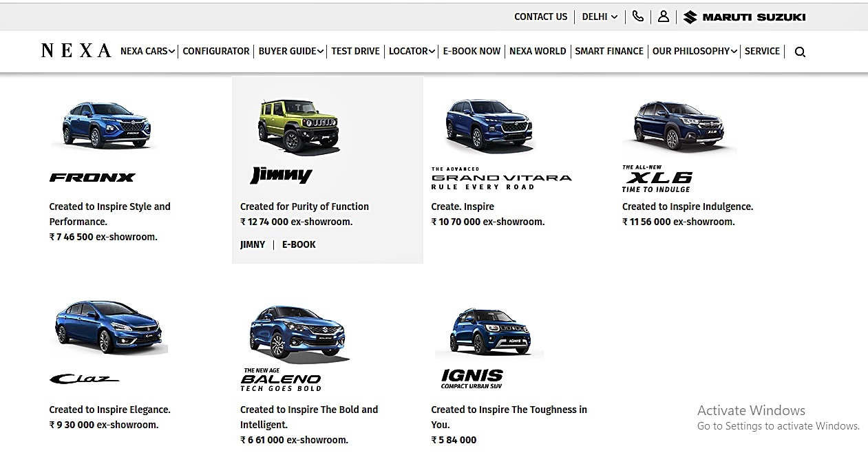Click 'Created to Inspire The Toughness in You.' text

509,417
